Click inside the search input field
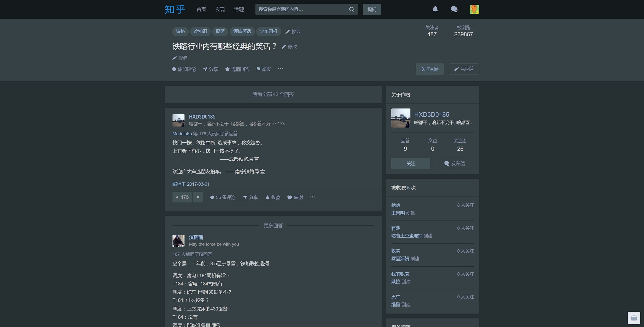Screen dimensions: 644x327 pyautogui.click(x=302, y=9)
